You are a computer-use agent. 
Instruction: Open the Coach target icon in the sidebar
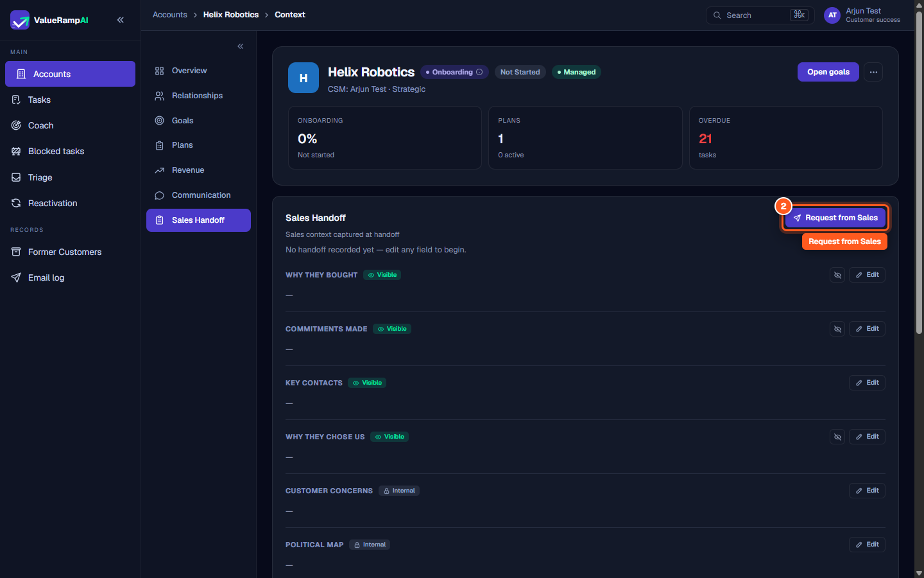click(x=16, y=125)
